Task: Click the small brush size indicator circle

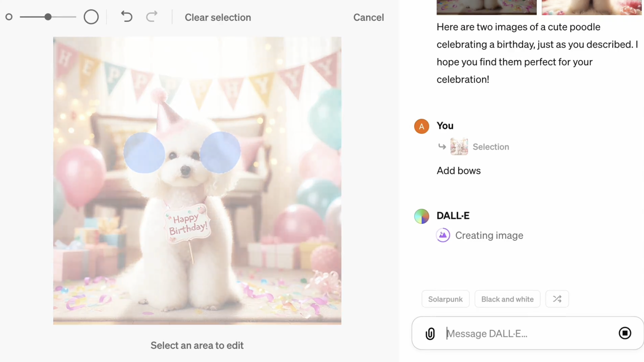Action: click(9, 17)
